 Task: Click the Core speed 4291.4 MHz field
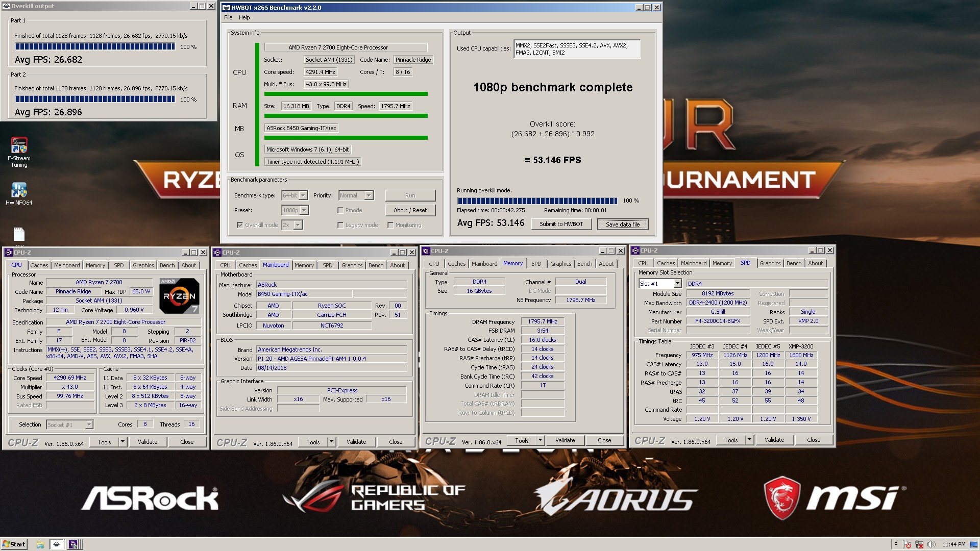click(x=320, y=72)
